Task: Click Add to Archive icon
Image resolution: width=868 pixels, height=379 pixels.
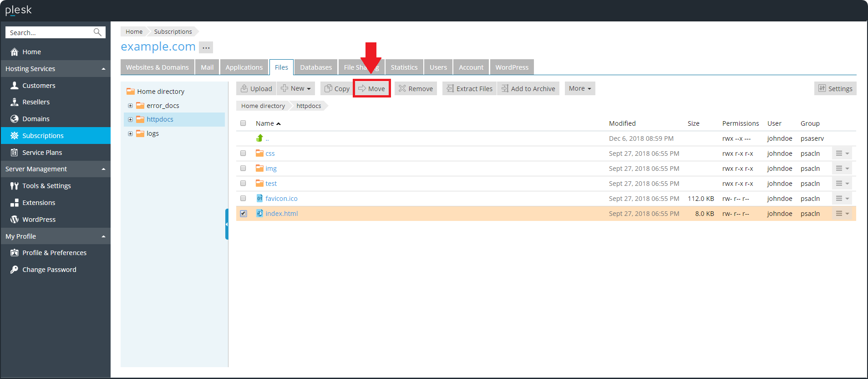Action: tap(505, 88)
